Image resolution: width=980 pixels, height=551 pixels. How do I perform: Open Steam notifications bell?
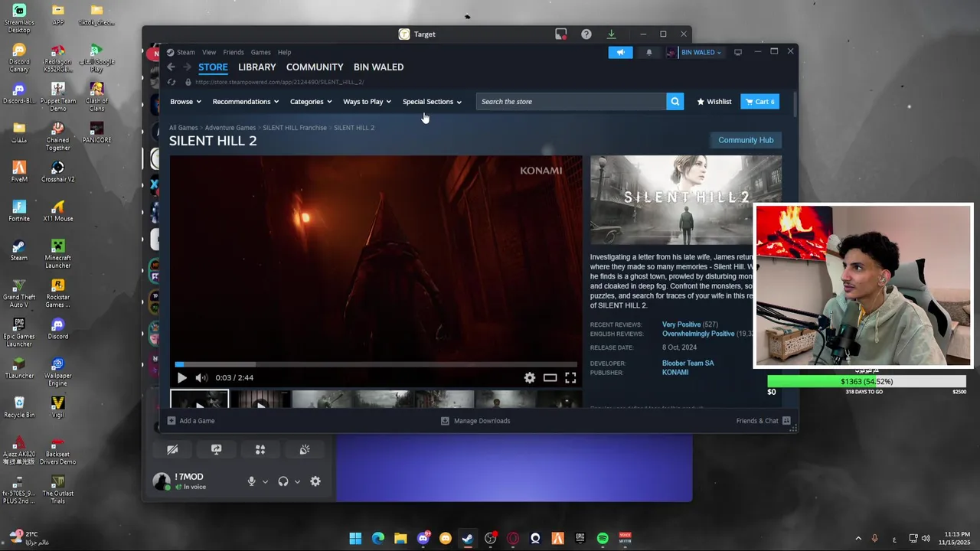(649, 52)
